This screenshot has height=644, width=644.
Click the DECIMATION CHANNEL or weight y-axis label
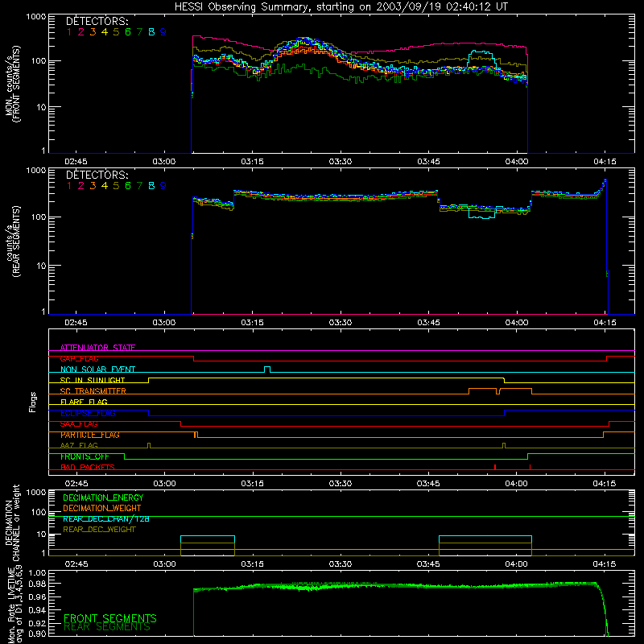pyautogui.click(x=12, y=522)
